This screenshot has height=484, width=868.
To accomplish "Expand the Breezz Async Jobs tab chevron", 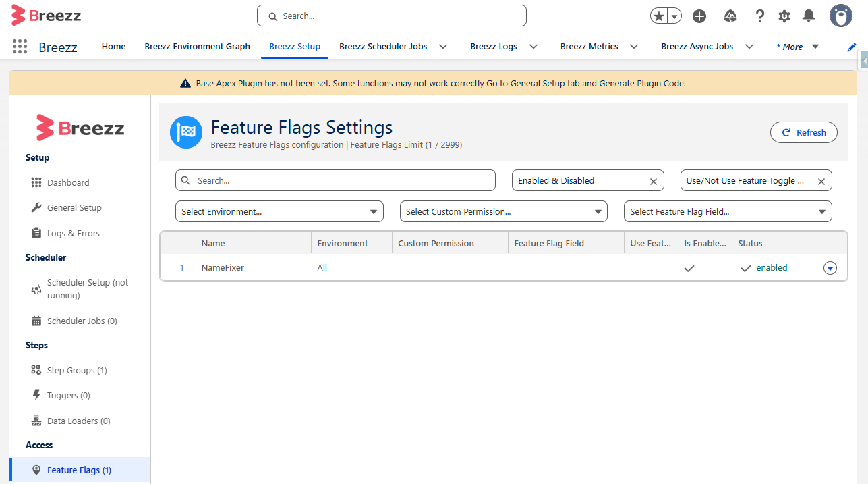I will 749,47.
